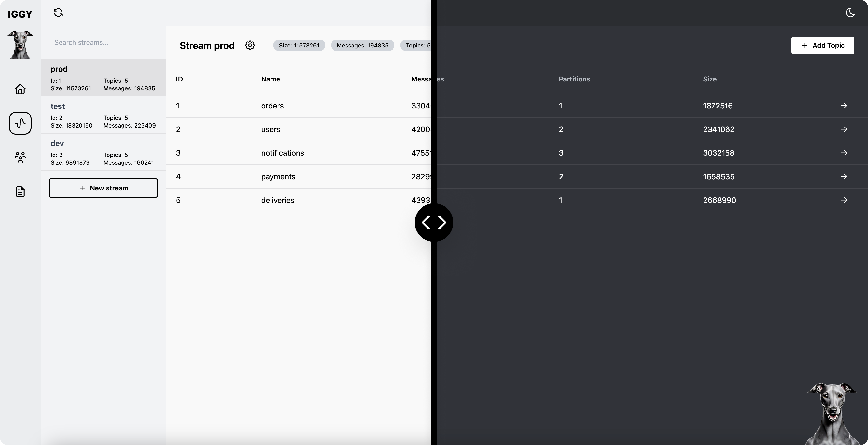This screenshot has width=868, height=445.
Task: Select the test stream from sidebar
Action: [103, 115]
